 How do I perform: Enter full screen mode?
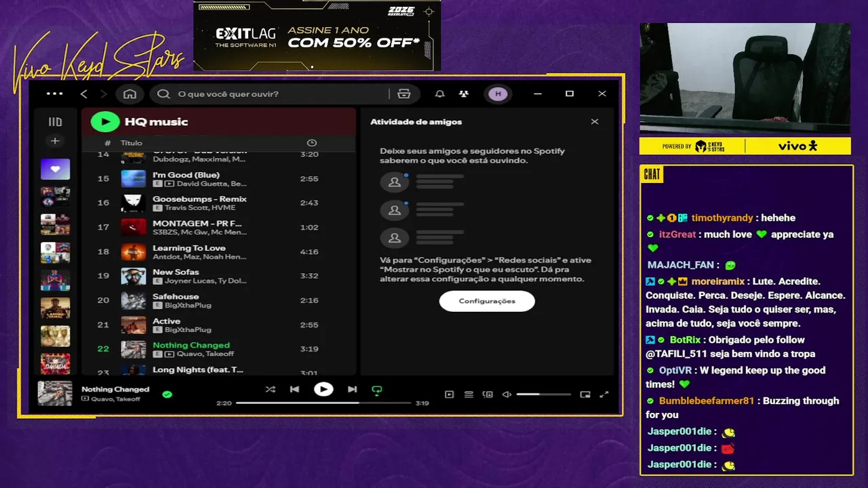605,394
